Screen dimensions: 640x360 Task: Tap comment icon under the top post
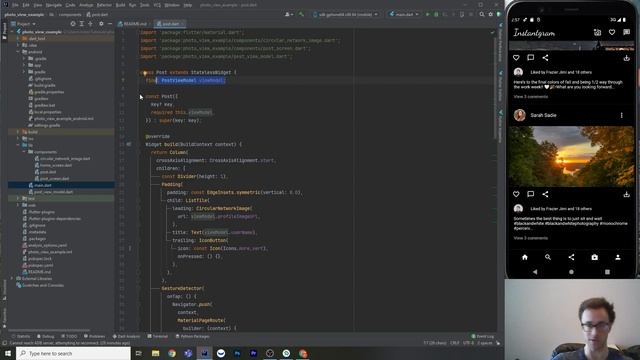coord(531,58)
